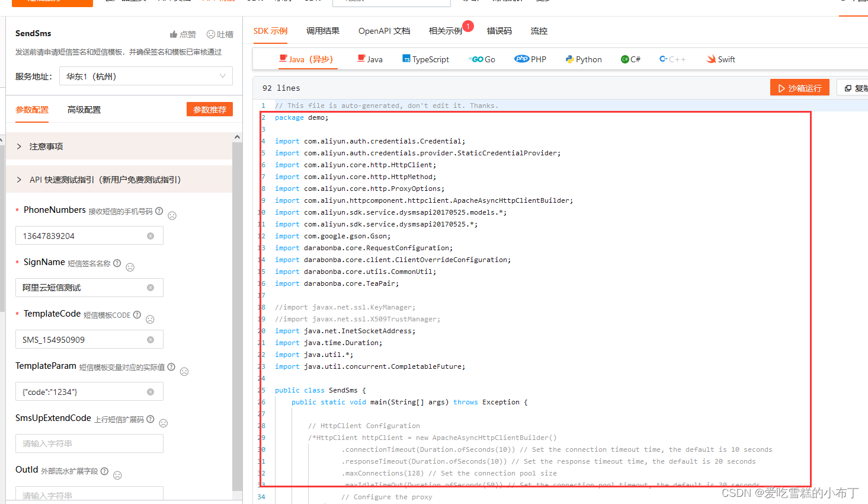Image resolution: width=868 pixels, height=504 pixels.
Task: Click the thumbs-up 点赞 icon
Action: (174, 34)
